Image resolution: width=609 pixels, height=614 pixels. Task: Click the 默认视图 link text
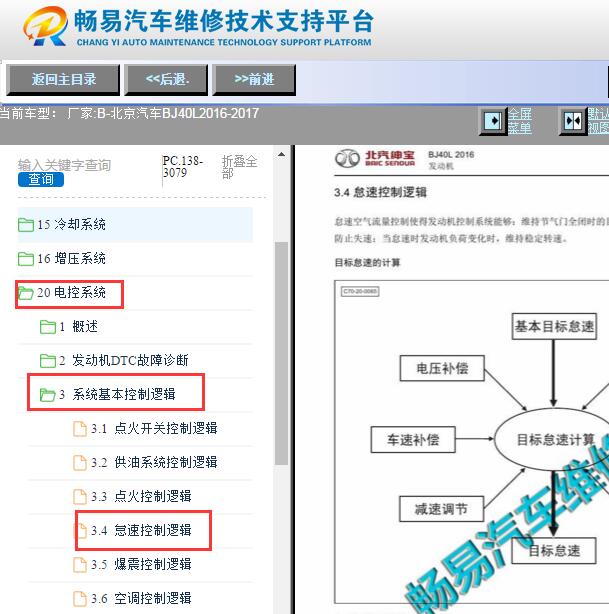tap(598, 121)
